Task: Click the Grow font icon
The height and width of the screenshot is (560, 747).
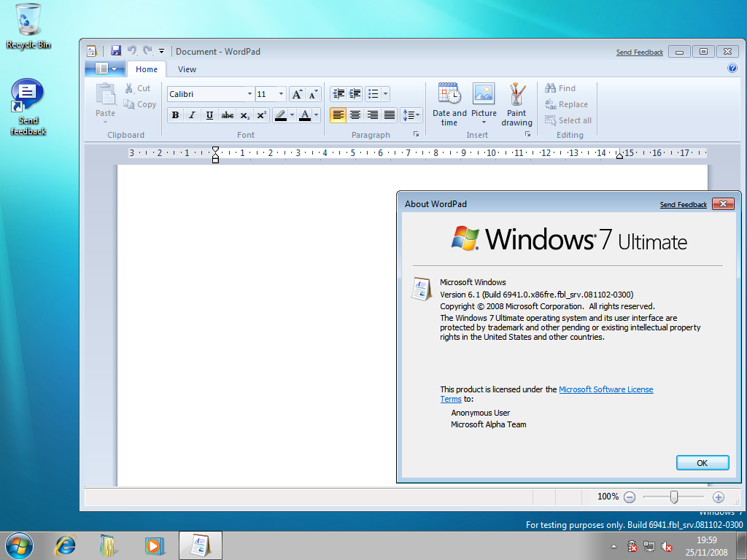Action: click(x=297, y=94)
